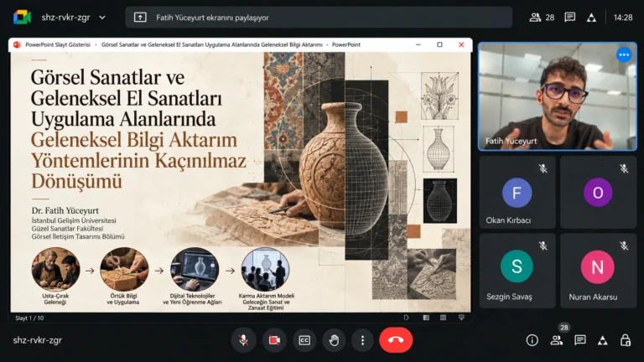Click the slide sorter grid icon in PowerPoint status bar

click(443, 318)
